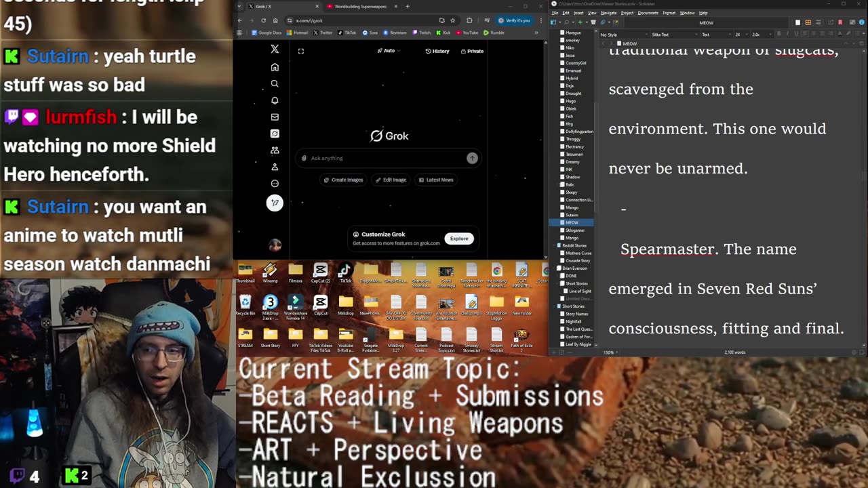Select the Grok icon in X sidebar

click(x=275, y=134)
